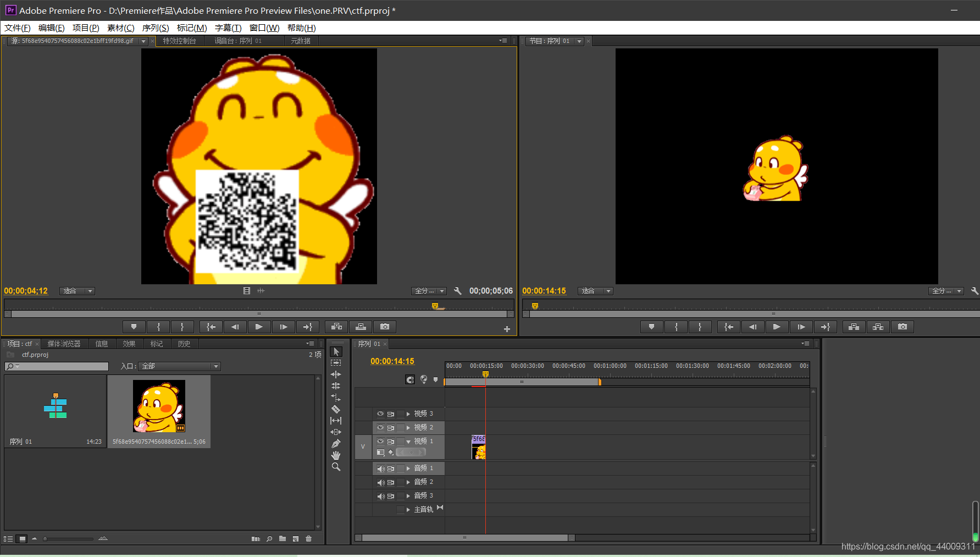Open program monitor zoom level dropdown
Viewport: 980px width, 557px height.
pyautogui.click(x=595, y=291)
